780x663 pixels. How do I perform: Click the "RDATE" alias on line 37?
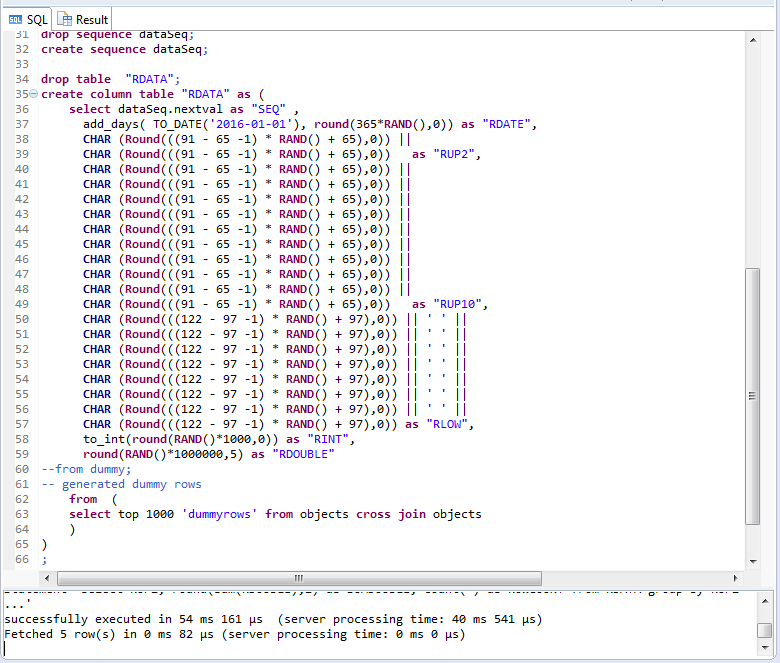click(506, 124)
